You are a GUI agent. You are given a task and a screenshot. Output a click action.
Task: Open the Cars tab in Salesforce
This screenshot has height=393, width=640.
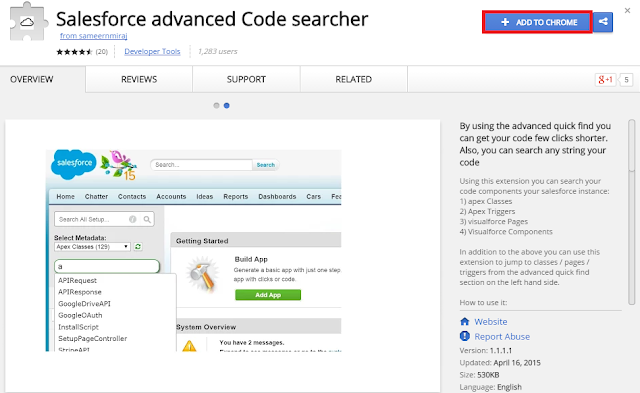pos(313,196)
